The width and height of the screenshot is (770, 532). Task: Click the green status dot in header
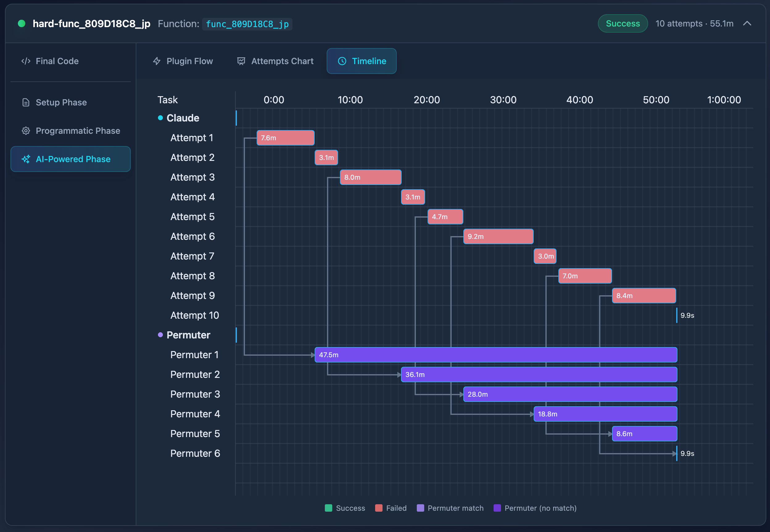point(22,23)
